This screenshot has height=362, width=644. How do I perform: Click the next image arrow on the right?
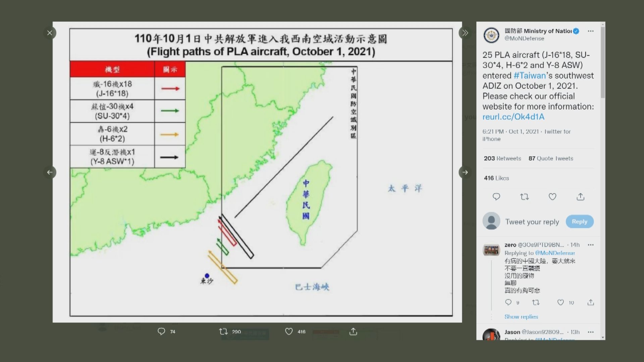[465, 172]
